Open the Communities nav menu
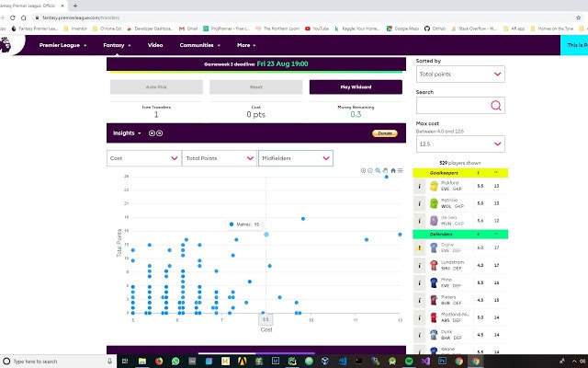The width and height of the screenshot is (588, 368). (x=200, y=45)
